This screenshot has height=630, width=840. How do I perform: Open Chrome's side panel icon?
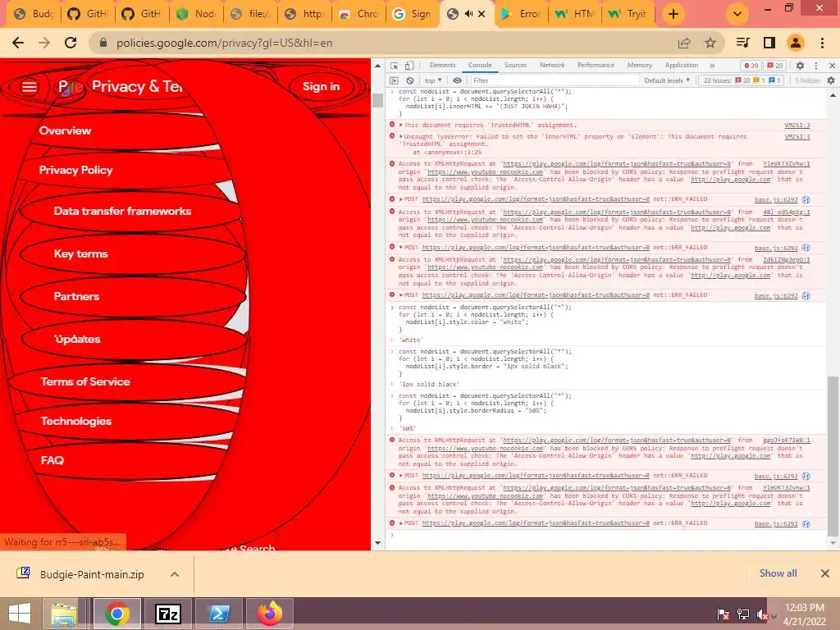(x=769, y=43)
